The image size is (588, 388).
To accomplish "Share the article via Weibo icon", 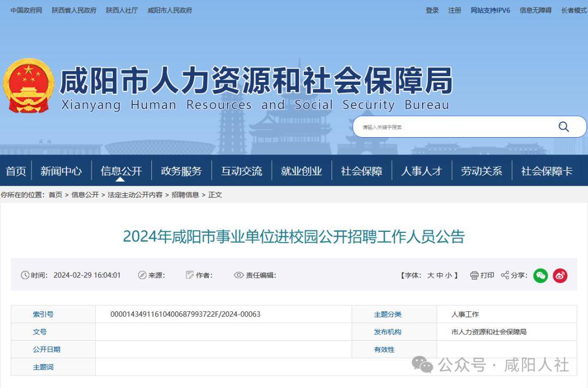I will [x=560, y=275].
